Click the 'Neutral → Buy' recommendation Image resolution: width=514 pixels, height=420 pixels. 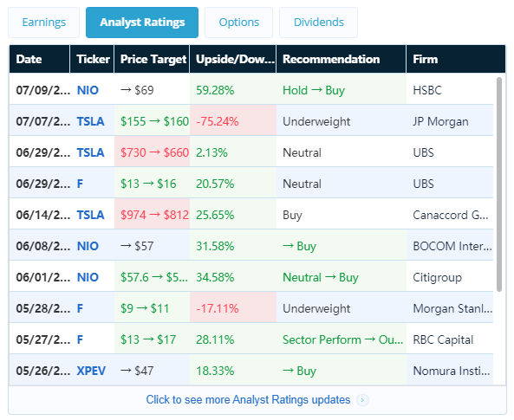(x=321, y=277)
